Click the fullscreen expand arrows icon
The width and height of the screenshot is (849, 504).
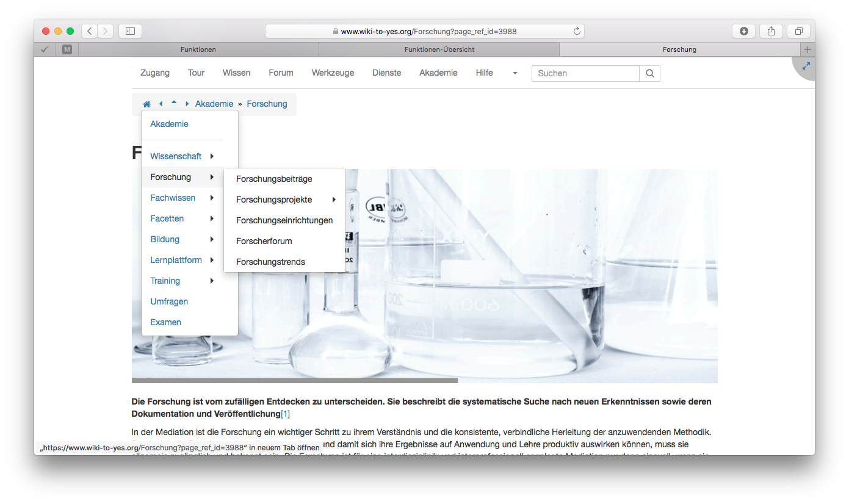(806, 66)
